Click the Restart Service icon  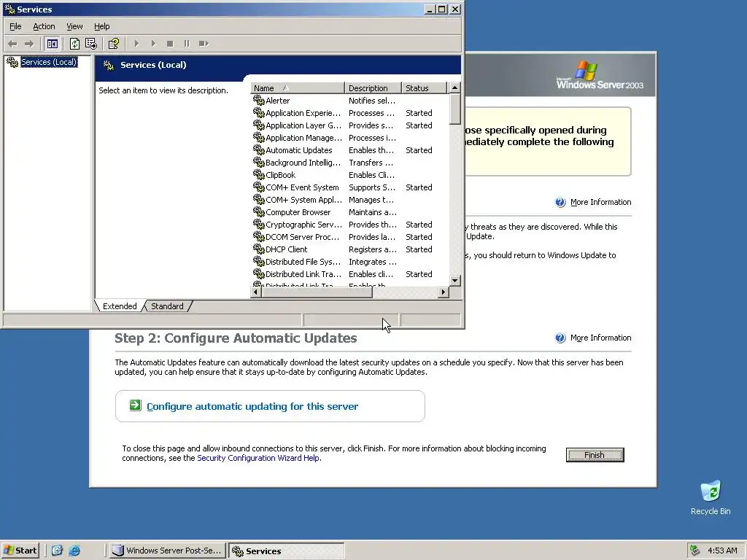204,44
